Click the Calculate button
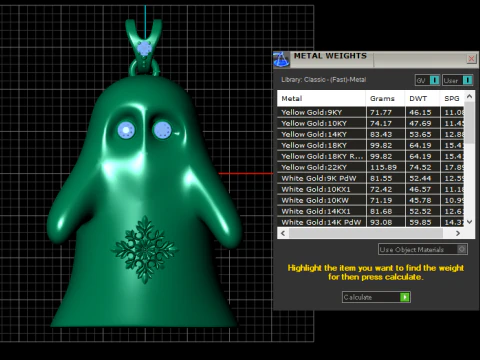The image size is (480, 360). 376,297
